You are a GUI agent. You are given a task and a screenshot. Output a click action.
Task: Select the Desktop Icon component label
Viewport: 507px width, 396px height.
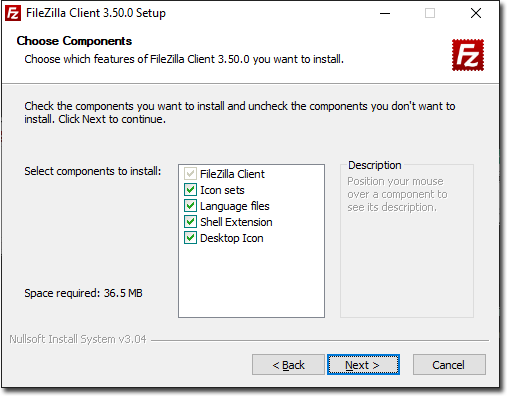tap(232, 238)
